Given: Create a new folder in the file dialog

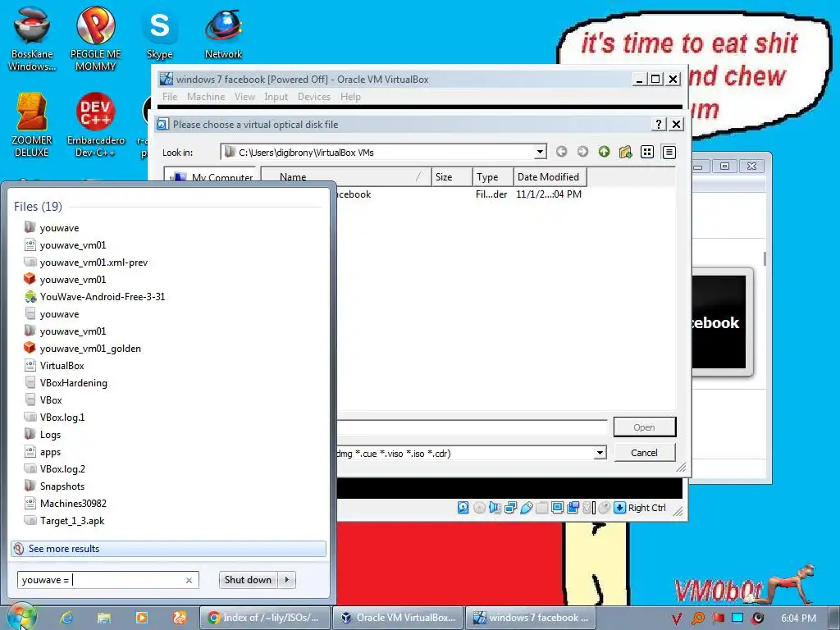Looking at the screenshot, I should [625, 152].
